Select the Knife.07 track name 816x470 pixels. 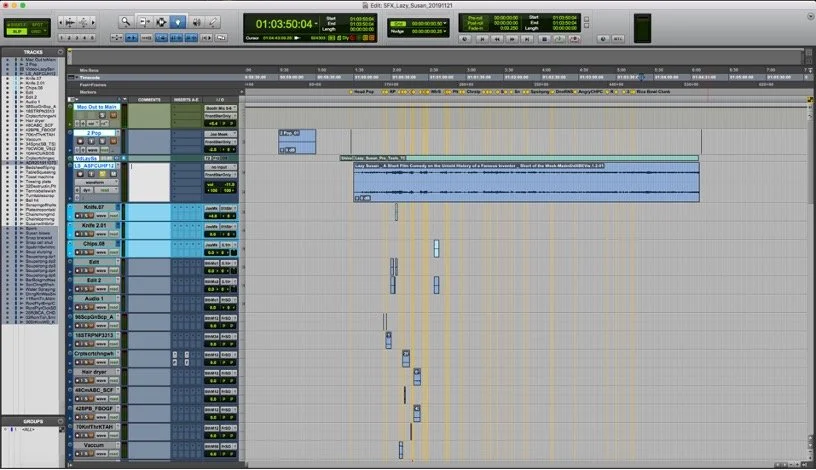(94, 207)
